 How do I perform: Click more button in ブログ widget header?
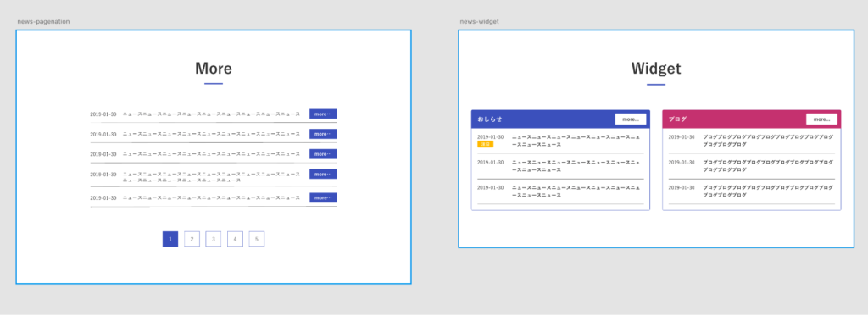[821, 119]
